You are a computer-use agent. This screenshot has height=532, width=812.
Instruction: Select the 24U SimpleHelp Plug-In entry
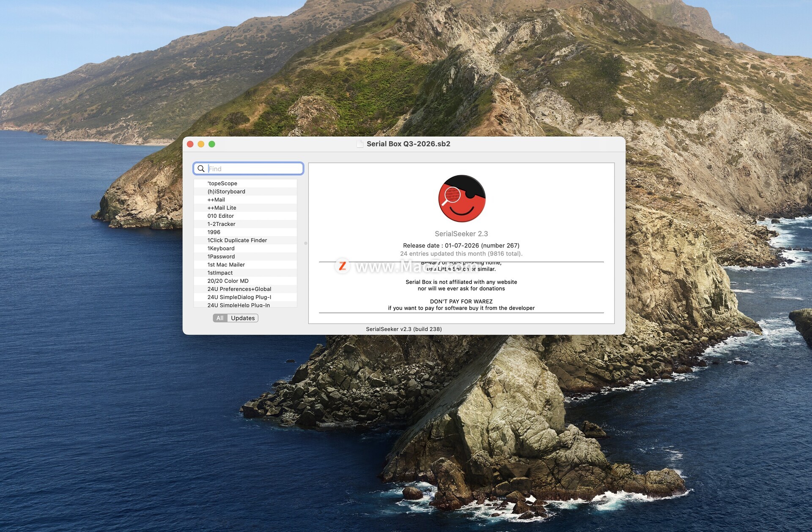245,304
